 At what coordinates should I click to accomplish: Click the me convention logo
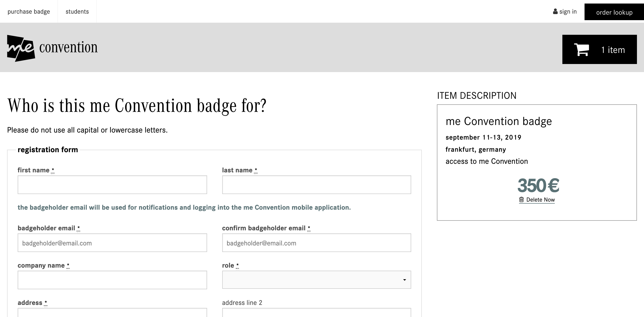pos(52,48)
